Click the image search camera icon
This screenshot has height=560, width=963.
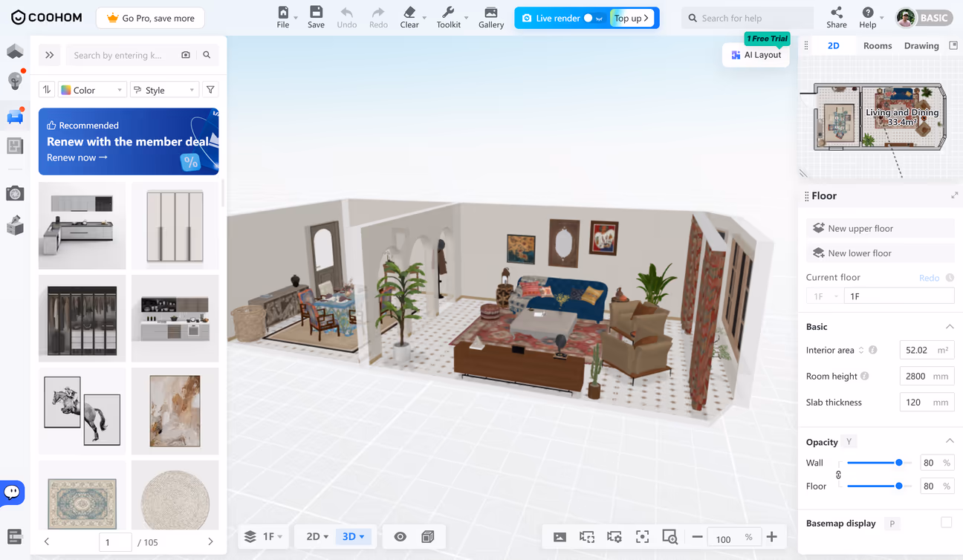click(x=186, y=55)
